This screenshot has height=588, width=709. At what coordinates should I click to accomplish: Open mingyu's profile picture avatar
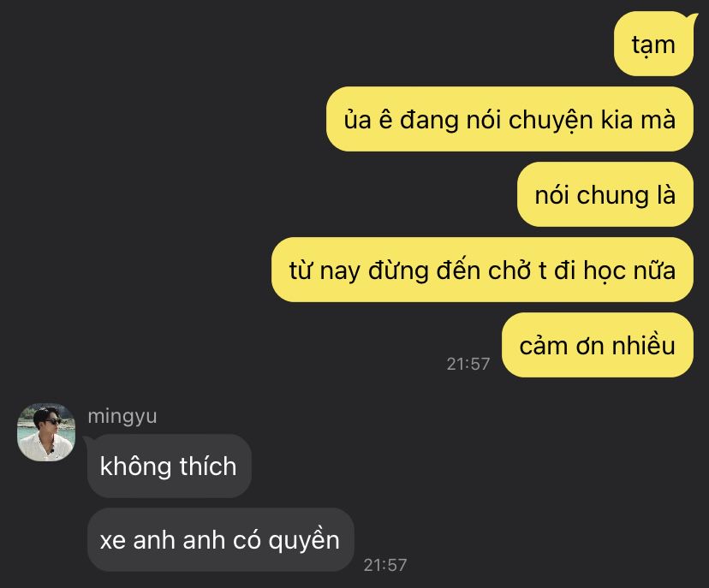pyautogui.click(x=46, y=432)
